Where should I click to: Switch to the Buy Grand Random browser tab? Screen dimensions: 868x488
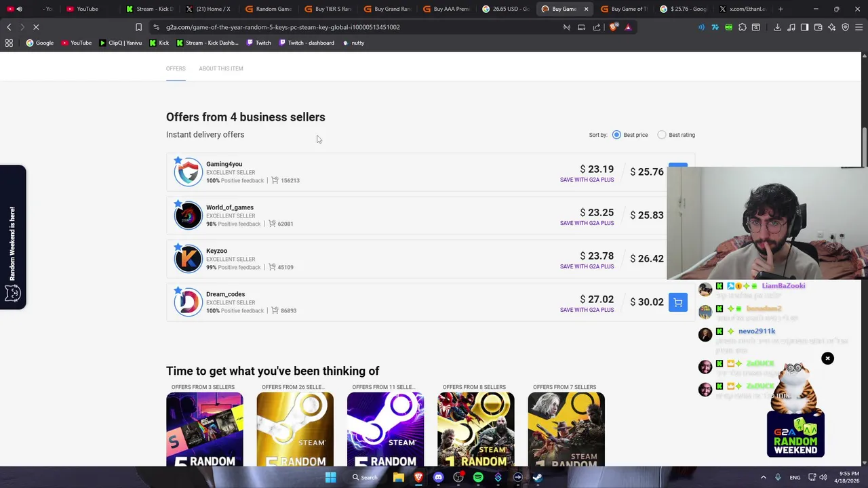[x=388, y=9]
